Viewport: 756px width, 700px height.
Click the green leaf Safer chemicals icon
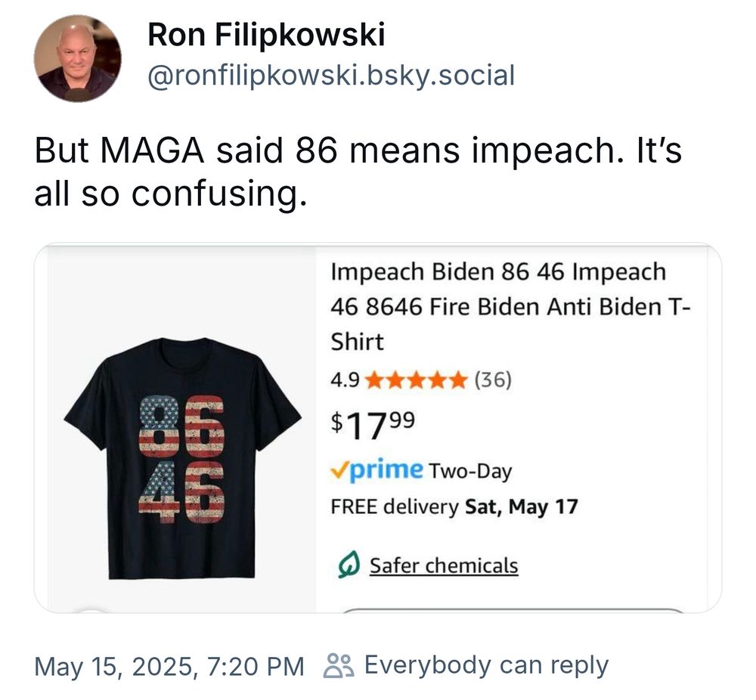(x=347, y=566)
